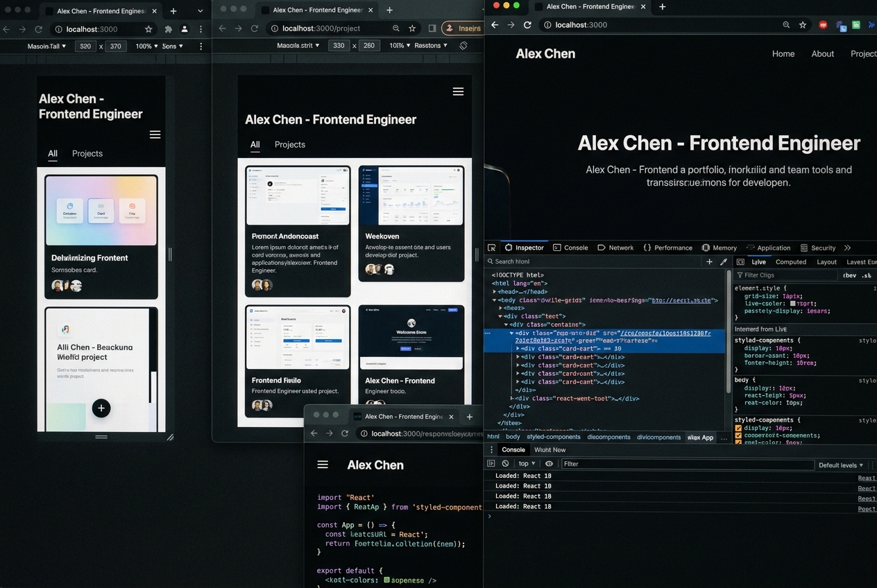This screenshot has width=877, height=588.
Task: Open the Default levels dropdown
Action: [841, 465]
